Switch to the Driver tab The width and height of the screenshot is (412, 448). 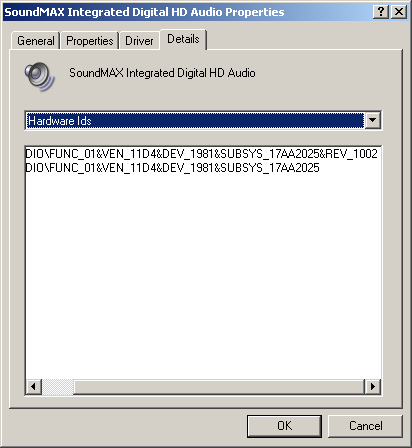click(139, 41)
